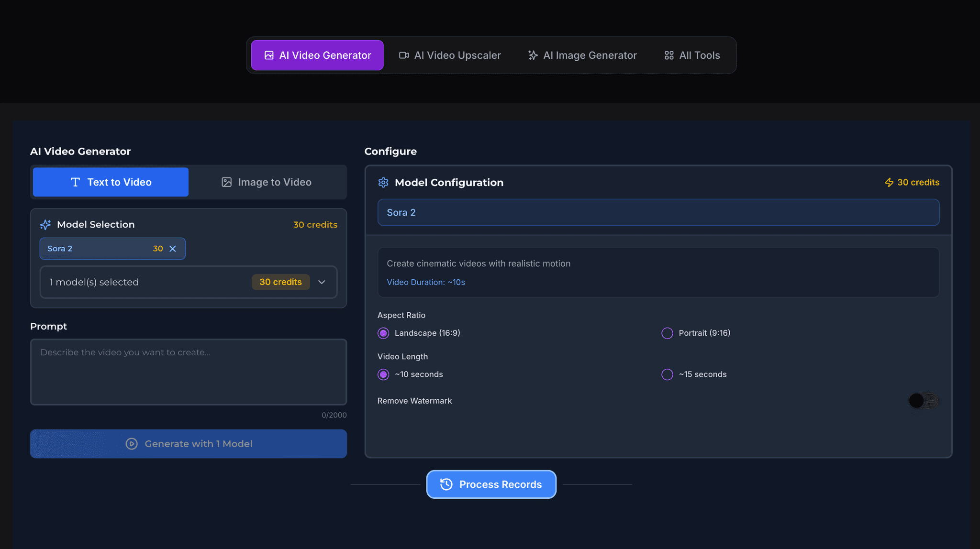The image size is (980, 549).
Task: Click the grid icon beside All Tools
Action: [669, 55]
